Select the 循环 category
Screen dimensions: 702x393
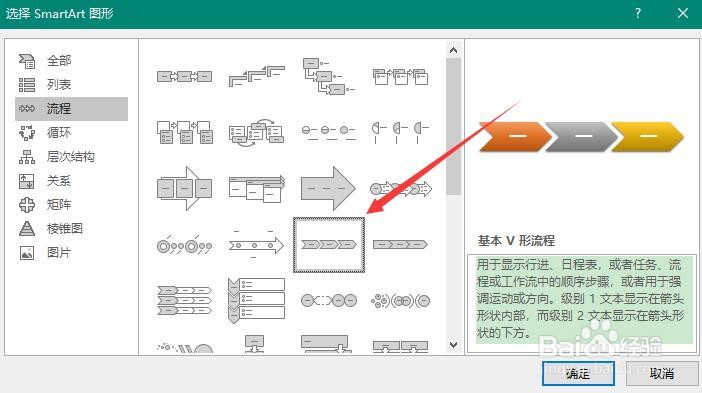(71, 132)
